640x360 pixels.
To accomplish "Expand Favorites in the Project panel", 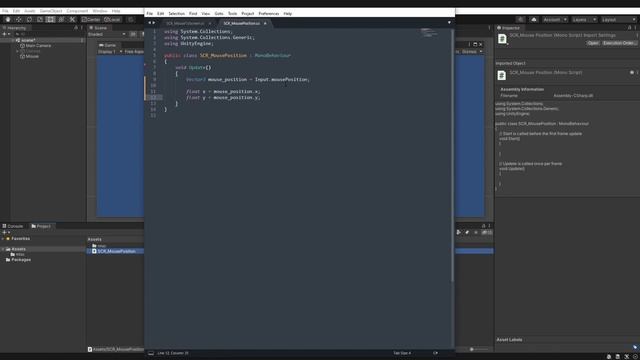I will pyautogui.click(x=3, y=239).
